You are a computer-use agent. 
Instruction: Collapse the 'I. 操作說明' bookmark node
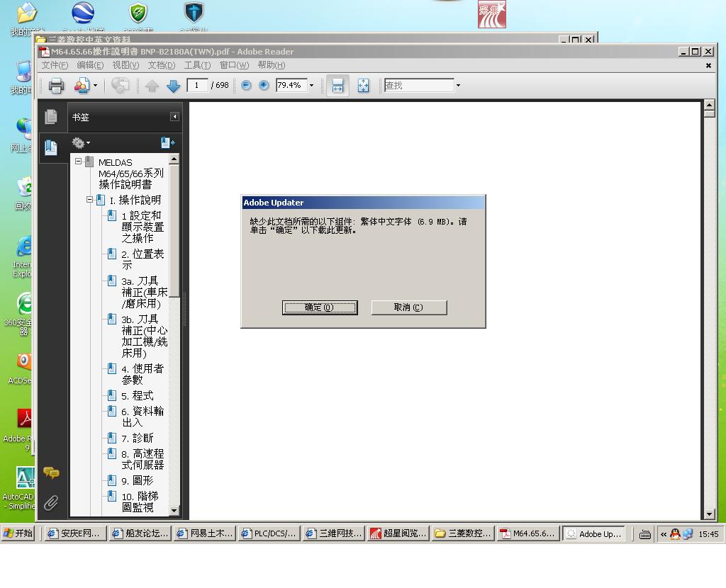[x=90, y=200]
